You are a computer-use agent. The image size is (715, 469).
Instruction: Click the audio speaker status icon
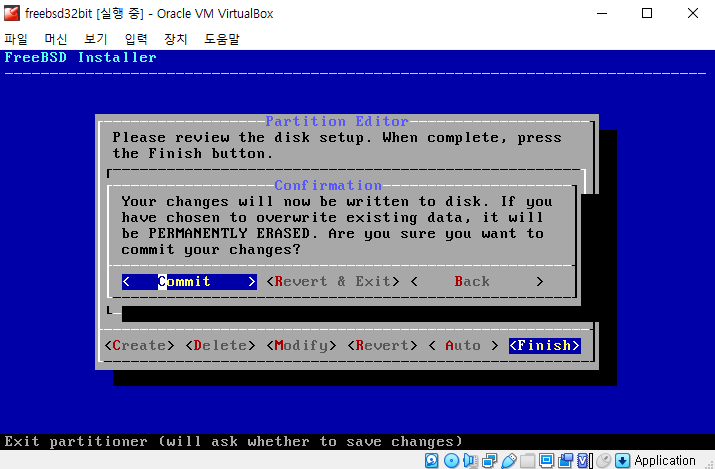(470, 460)
